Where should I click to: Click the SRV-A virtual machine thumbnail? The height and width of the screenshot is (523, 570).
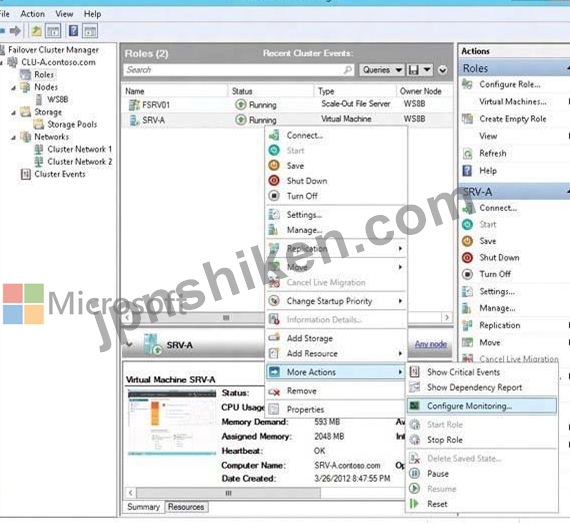pyautogui.click(x=172, y=422)
